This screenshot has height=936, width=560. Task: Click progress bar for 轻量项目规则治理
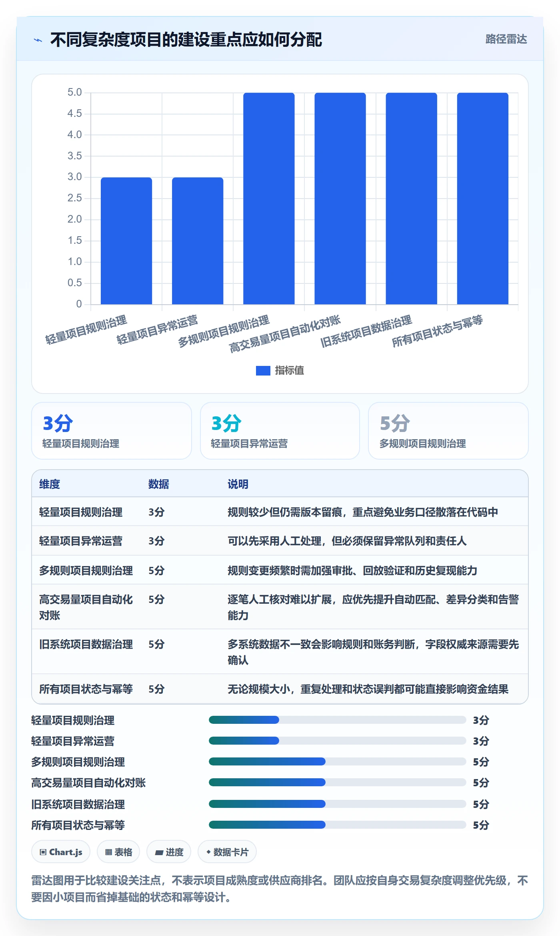(338, 720)
